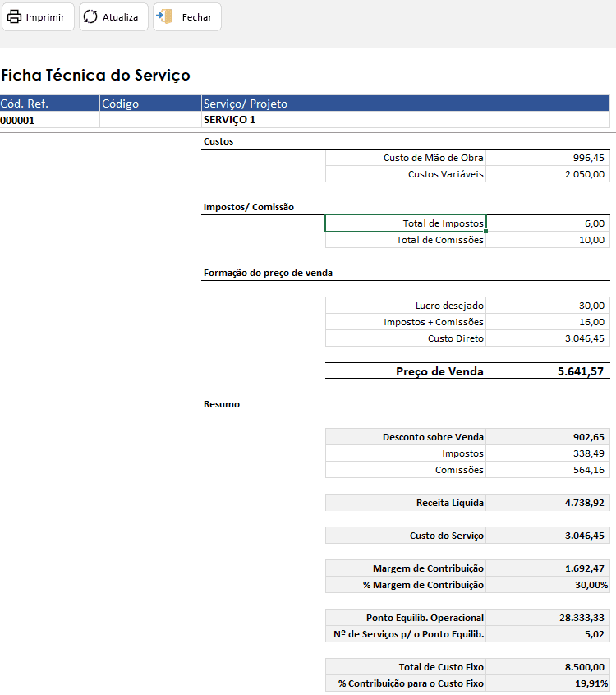The width and height of the screenshot is (616, 695).
Task: Select the 000001 reference code cell
Action: (x=49, y=120)
